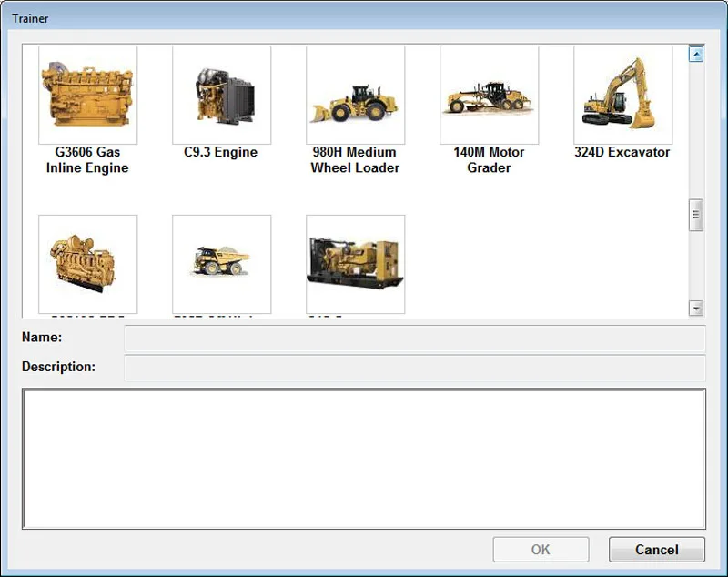The width and height of the screenshot is (728, 577).
Task: Click the scroll up arrow of trainer list
Action: pos(695,55)
